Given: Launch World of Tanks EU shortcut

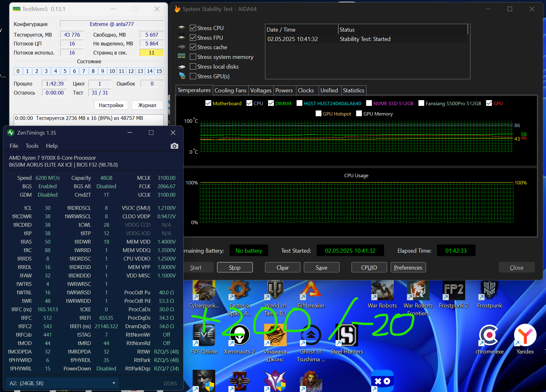Looking at the screenshot, I should [275, 298].
